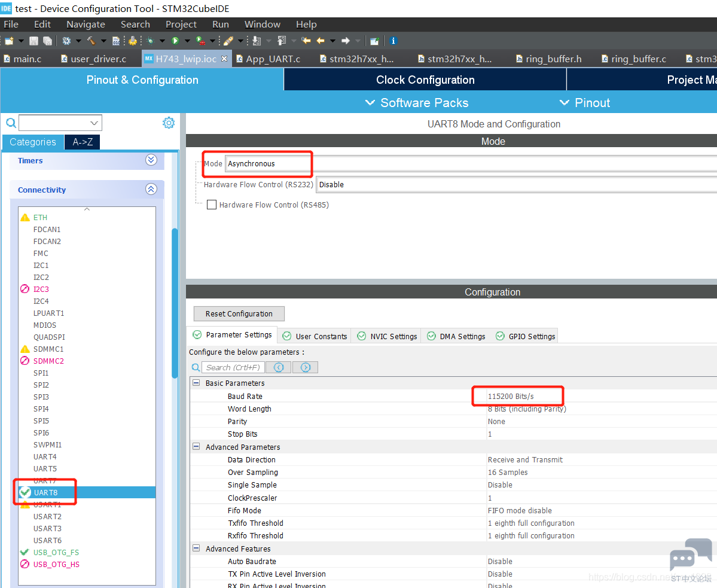Select I2C3 in the Connectivity list
717x588 pixels.
[41, 289]
